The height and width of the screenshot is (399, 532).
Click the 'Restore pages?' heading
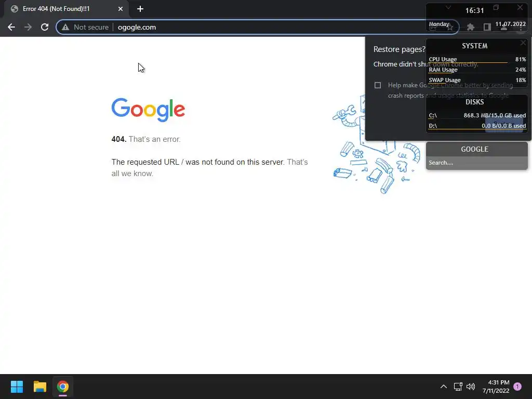tap(400, 49)
